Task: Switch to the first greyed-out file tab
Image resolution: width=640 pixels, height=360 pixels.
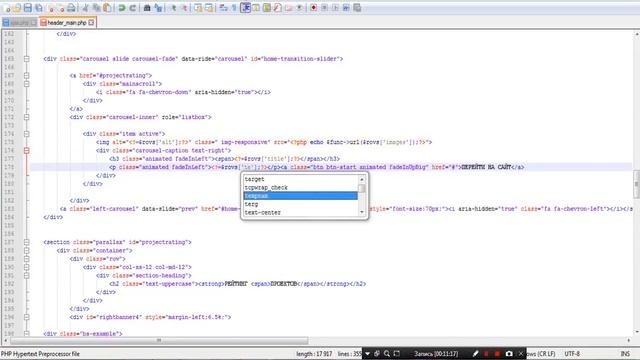Action: pyautogui.click(x=19, y=23)
